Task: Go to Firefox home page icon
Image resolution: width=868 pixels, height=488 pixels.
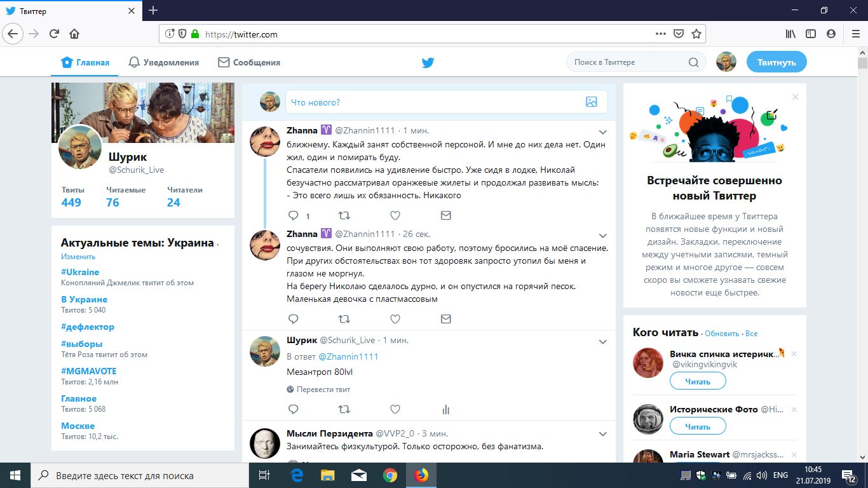Action: point(74,34)
